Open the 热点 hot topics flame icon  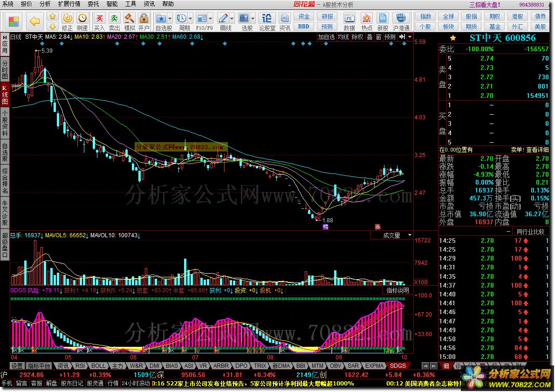pyautogui.click(x=367, y=21)
